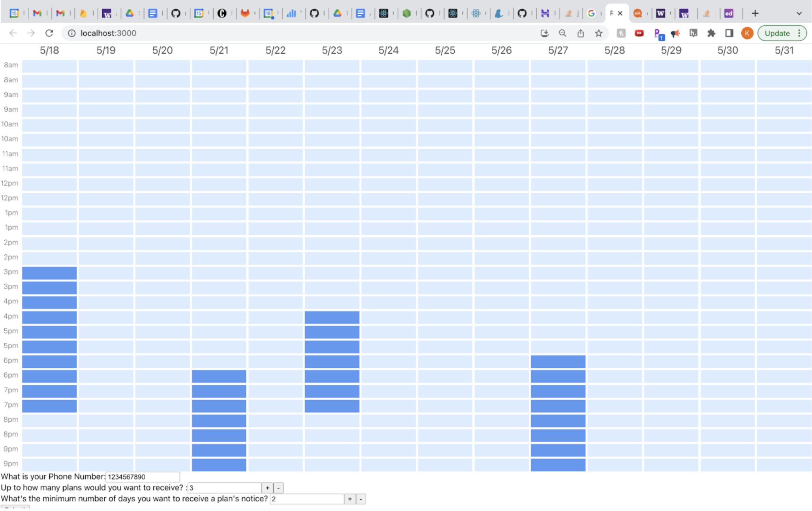Go forward in browser history
Viewport: 812px width, 511px height.
click(31, 33)
